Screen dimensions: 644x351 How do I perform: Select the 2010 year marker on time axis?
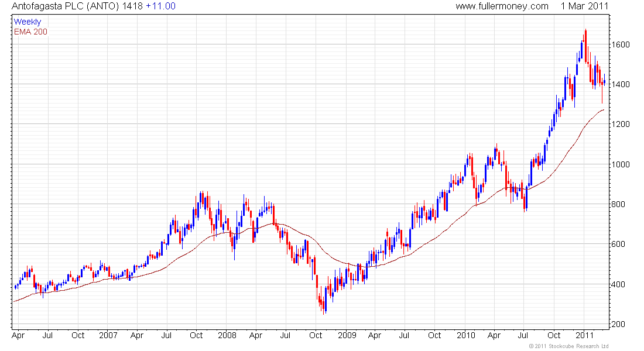[465, 335]
